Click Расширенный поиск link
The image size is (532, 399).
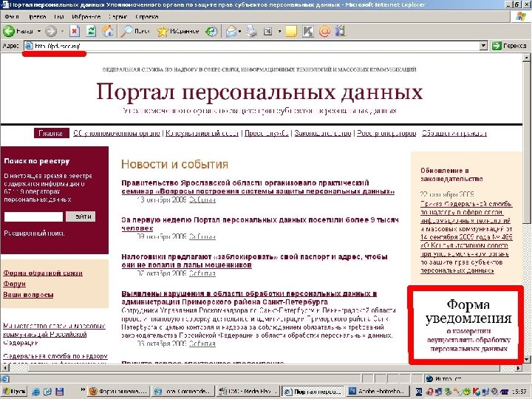[x=34, y=233]
